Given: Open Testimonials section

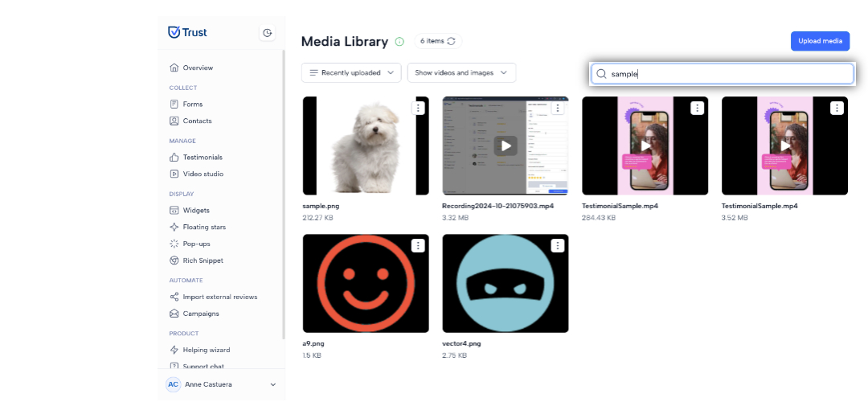Looking at the screenshot, I should click(203, 158).
